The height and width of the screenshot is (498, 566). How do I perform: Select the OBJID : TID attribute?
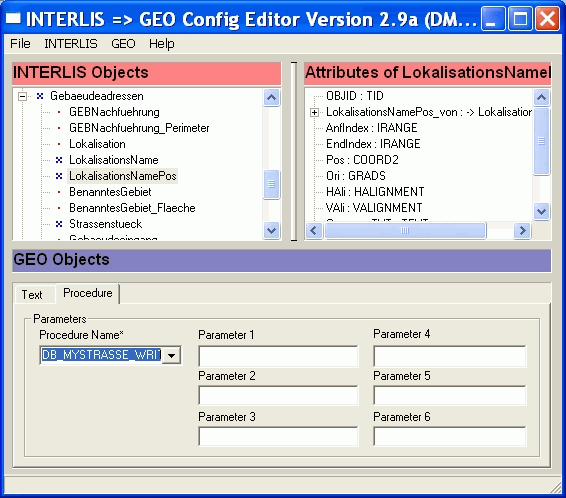pyautogui.click(x=355, y=96)
